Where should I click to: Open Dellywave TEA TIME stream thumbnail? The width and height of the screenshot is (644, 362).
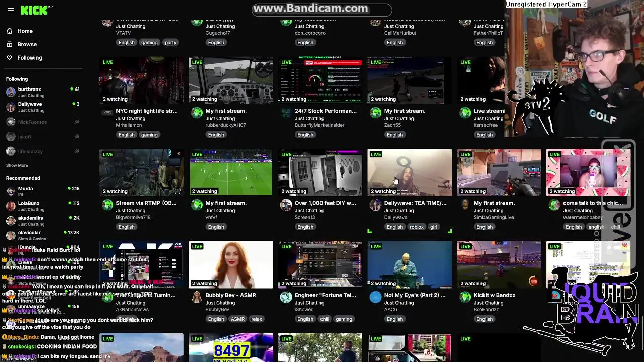pos(410,172)
